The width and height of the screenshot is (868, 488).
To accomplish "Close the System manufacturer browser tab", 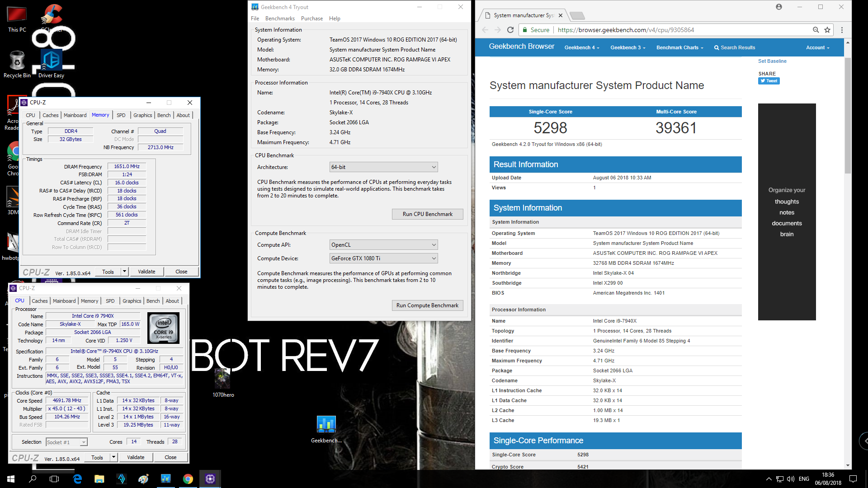I will coord(561,15).
